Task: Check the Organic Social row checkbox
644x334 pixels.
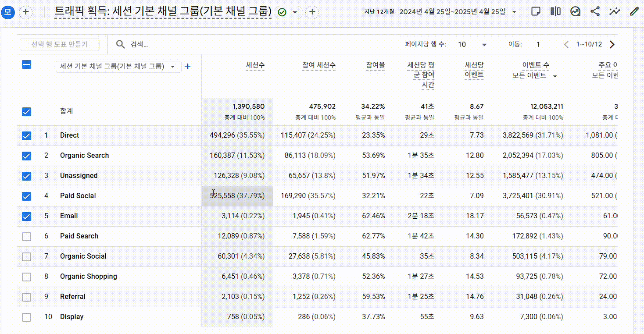Action: pyautogui.click(x=26, y=256)
